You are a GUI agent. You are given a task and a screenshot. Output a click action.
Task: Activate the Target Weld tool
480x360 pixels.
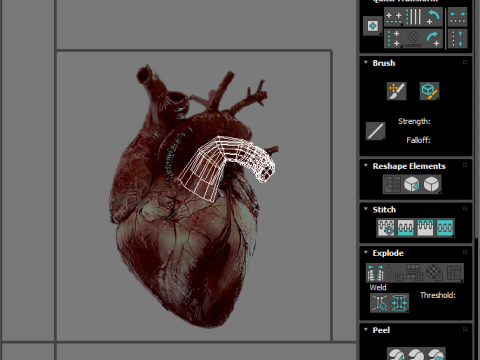(380, 303)
